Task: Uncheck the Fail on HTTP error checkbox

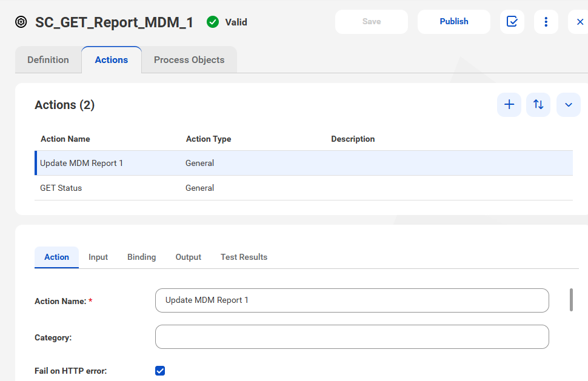Action: 160,371
